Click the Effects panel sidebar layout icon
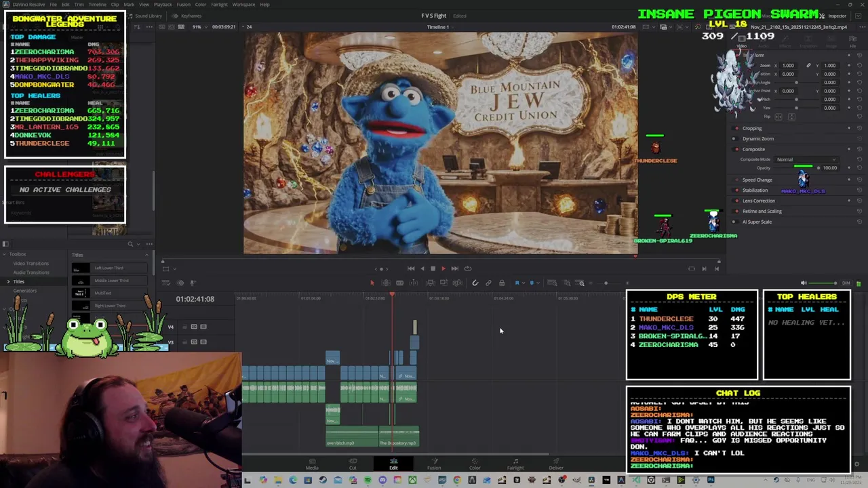The height and width of the screenshot is (488, 868). pos(5,244)
